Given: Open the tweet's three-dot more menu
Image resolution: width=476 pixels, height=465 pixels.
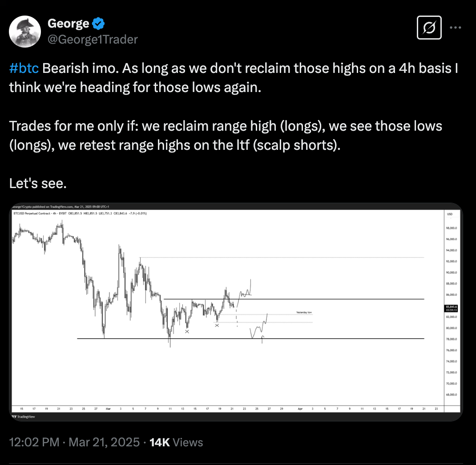Looking at the screenshot, I should pyautogui.click(x=456, y=27).
